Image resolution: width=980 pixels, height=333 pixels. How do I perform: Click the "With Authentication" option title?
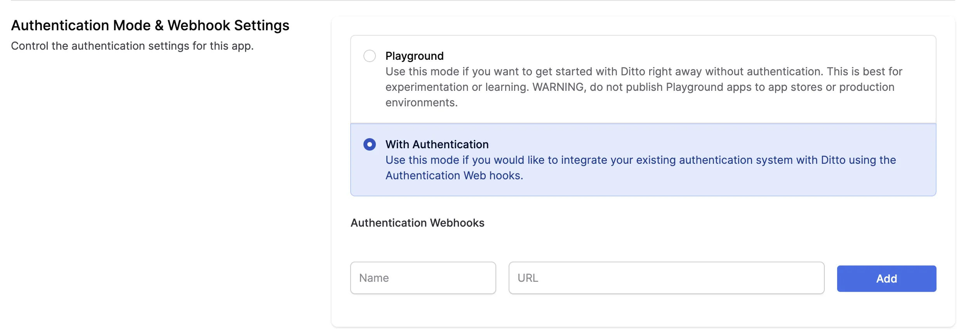(437, 144)
